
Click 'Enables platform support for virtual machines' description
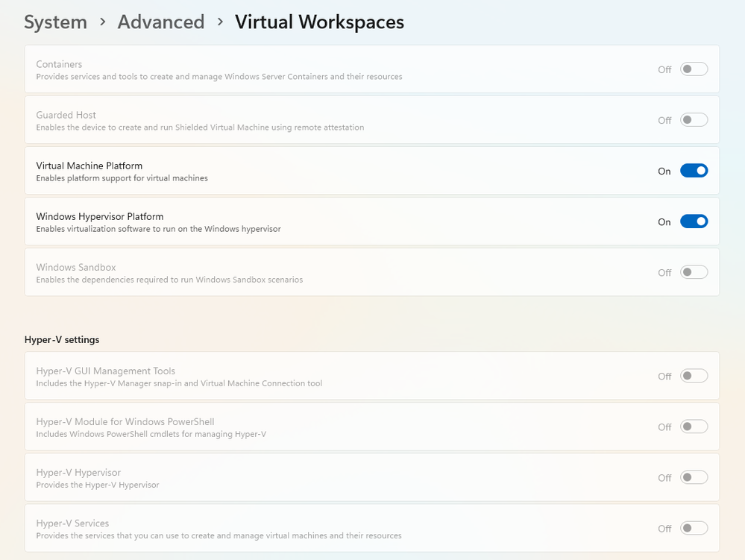[x=122, y=178]
